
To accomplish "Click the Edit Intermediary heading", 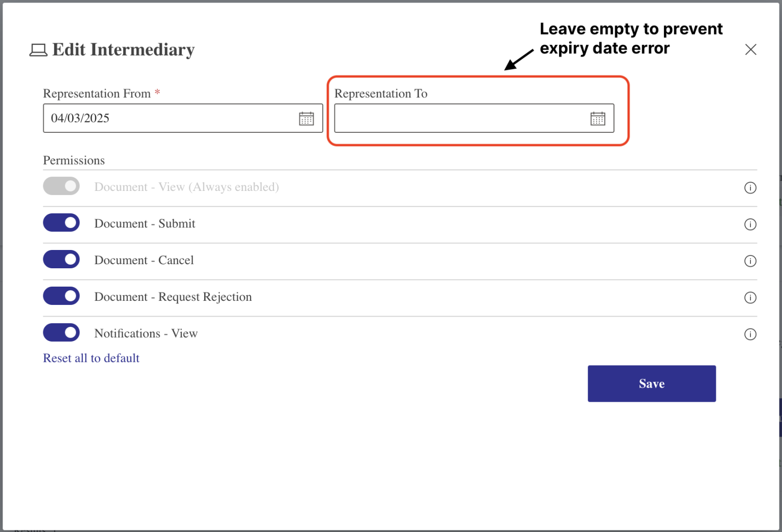I will point(123,49).
